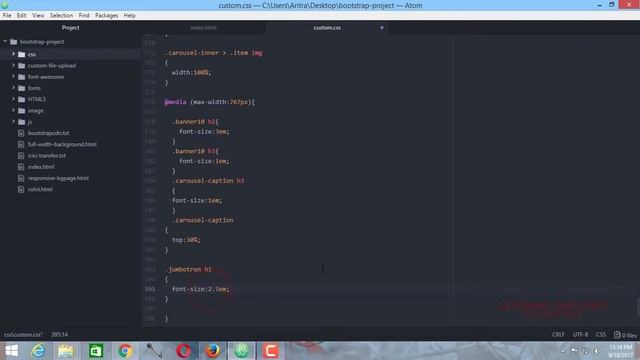Launch Internet Explorer from taskbar
The height and width of the screenshot is (360, 640).
coord(38,351)
